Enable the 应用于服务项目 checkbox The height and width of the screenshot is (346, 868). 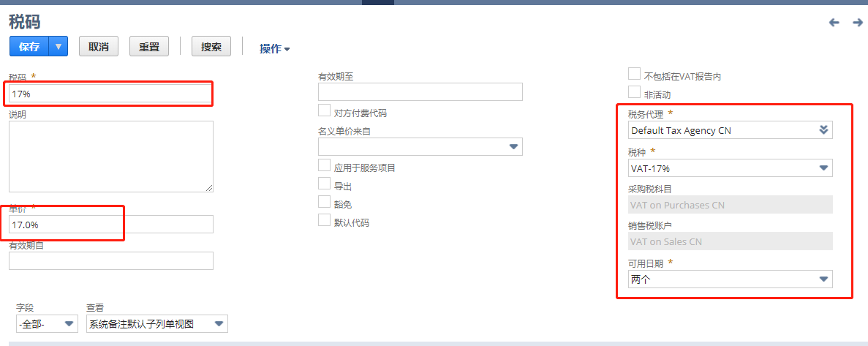(324, 166)
